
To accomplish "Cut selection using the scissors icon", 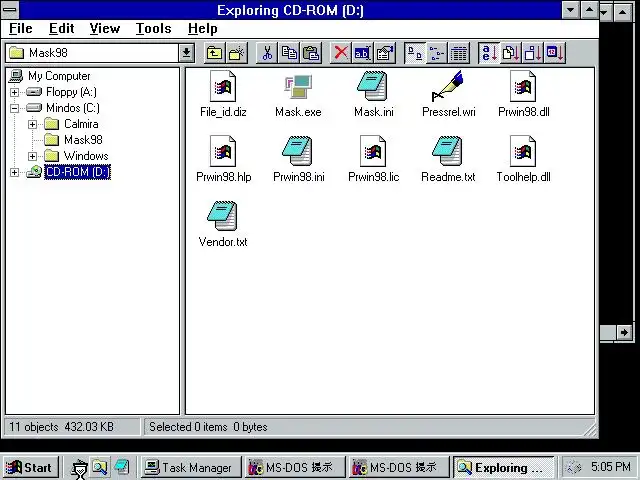I will (267, 53).
